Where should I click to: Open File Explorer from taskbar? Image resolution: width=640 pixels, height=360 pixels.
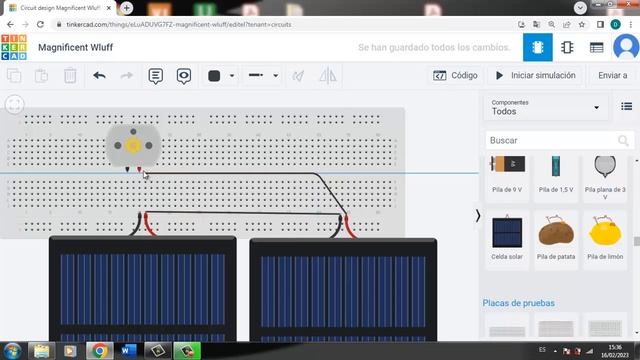coord(41,351)
